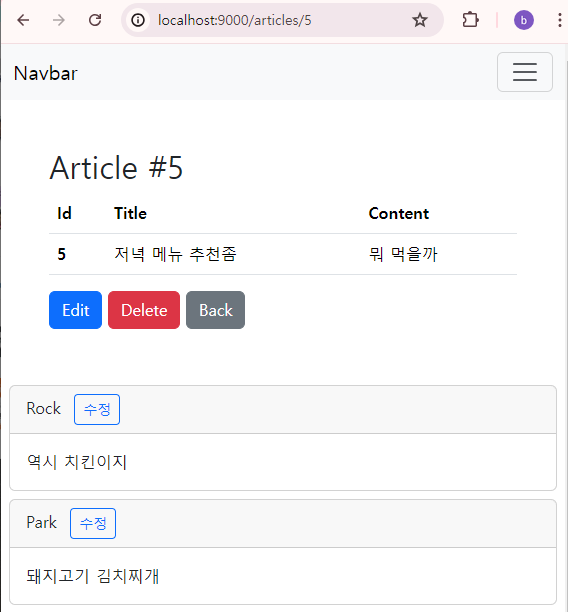The width and height of the screenshot is (568, 612).
Task: Click the Navbar brand link
Action: coord(46,73)
